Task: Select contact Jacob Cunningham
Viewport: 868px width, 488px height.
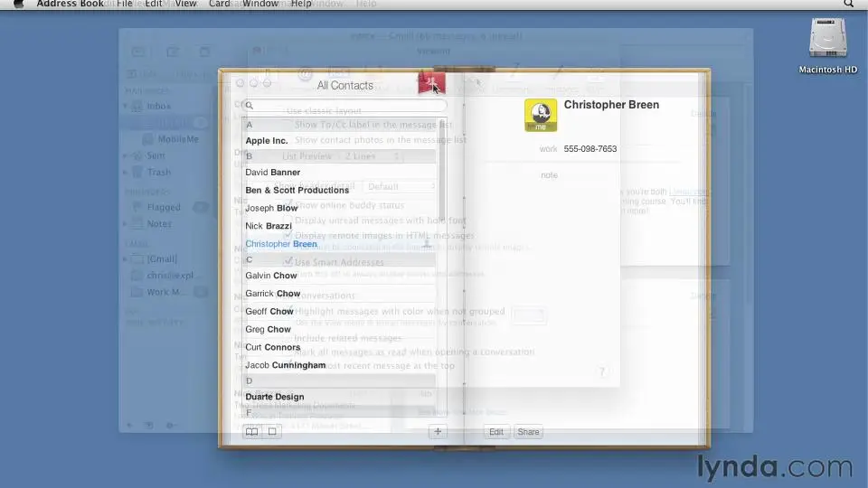Action: [x=286, y=364]
